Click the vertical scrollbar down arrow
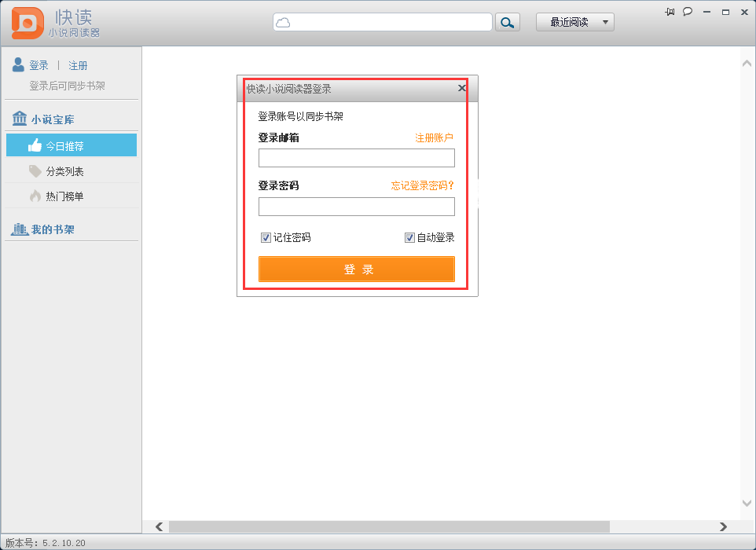Screen dimensions: 756x550 point(746,504)
